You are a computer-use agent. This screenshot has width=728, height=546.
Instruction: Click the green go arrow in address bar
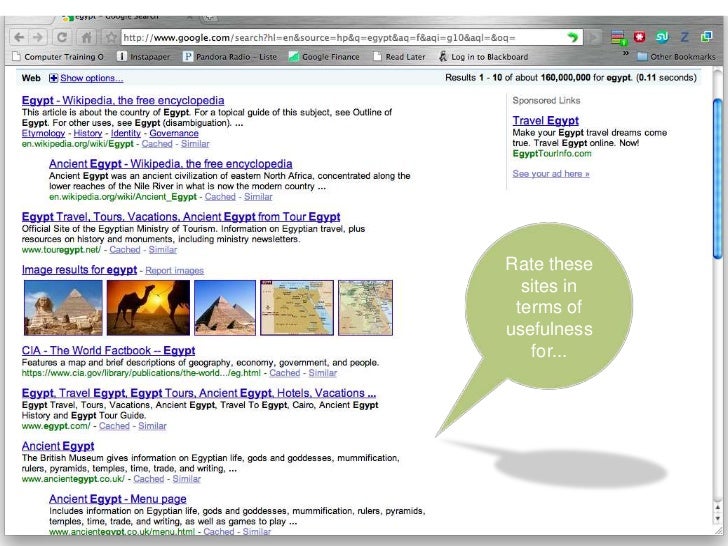[x=572, y=37]
